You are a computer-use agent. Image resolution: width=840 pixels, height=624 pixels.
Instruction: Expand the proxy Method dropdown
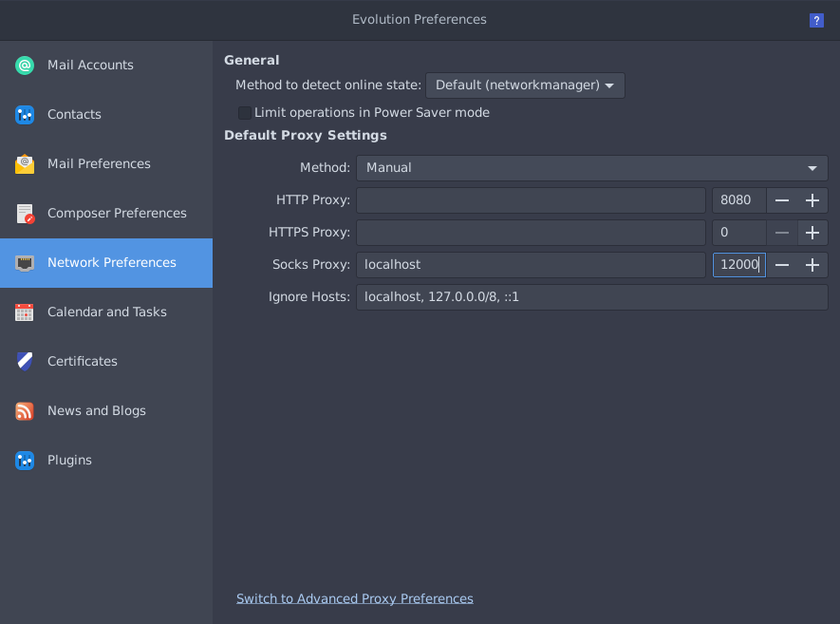591,168
